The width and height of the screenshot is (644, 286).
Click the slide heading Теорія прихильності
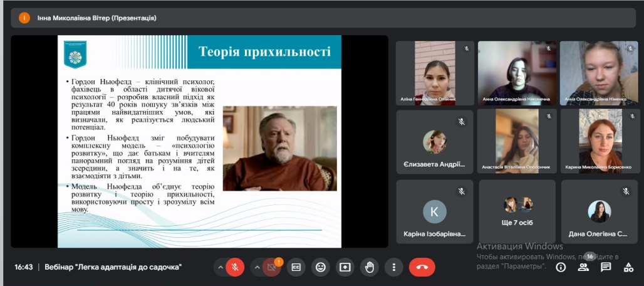(264, 52)
